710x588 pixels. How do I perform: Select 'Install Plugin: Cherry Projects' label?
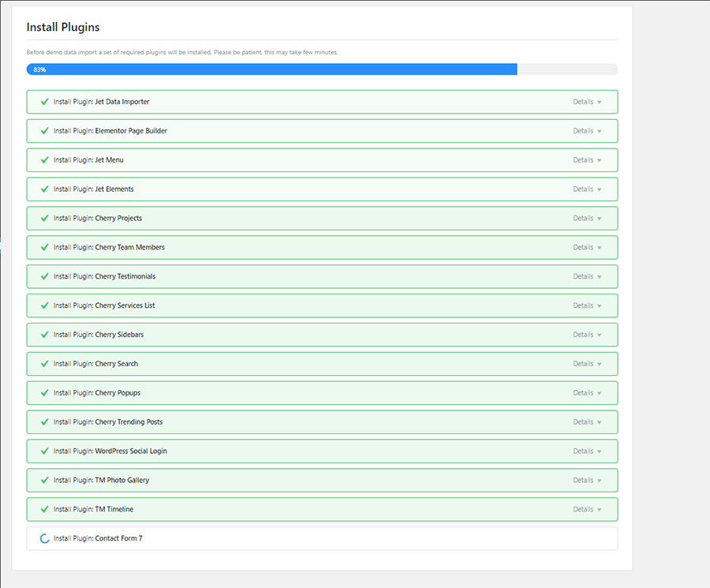click(x=98, y=219)
